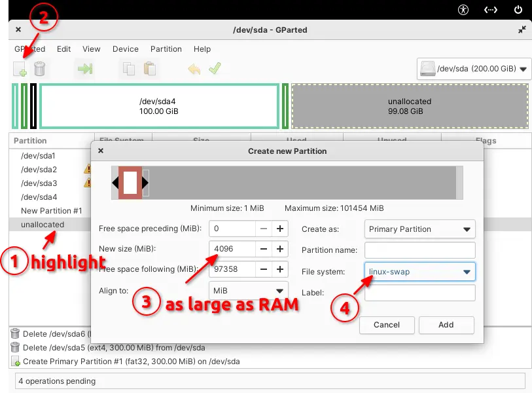Screen dimensions: 532x393
Task: Click the resize/move toolbar icon
Action: (x=84, y=69)
